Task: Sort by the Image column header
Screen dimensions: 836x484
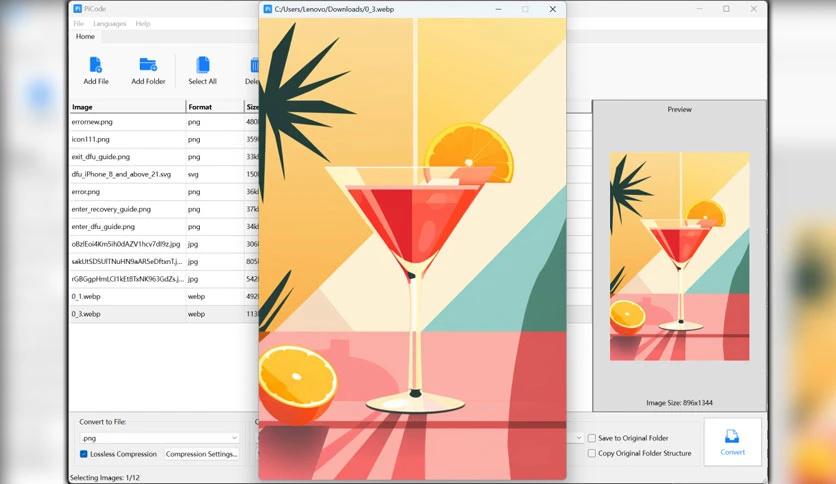Action: pos(128,107)
